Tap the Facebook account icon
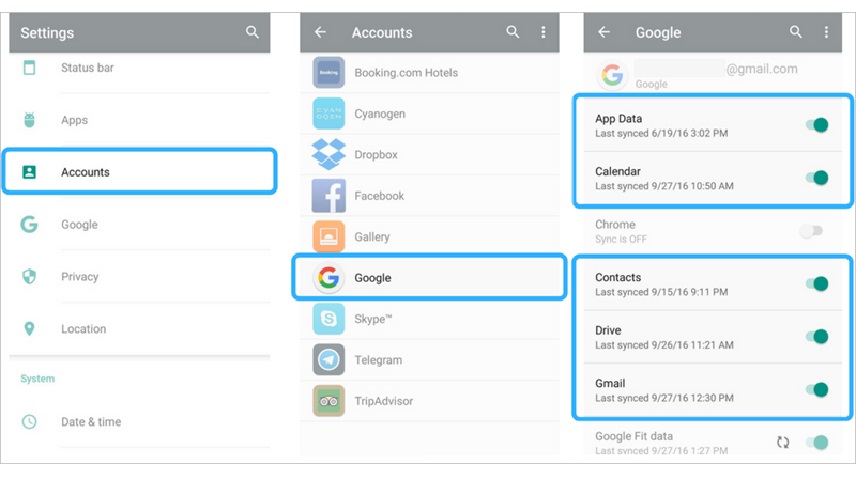The width and height of the screenshot is (856, 482). 329,195
